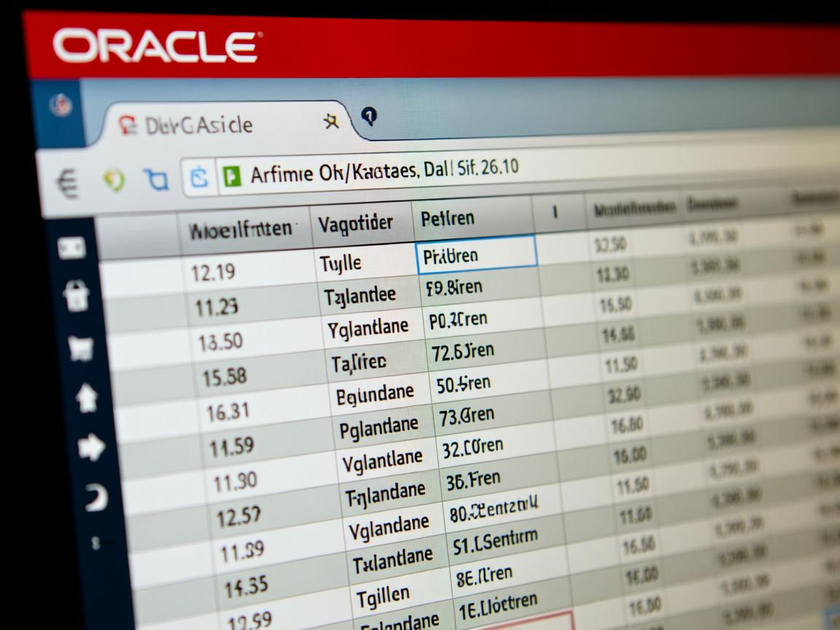The image size is (840, 630).
Task: Toggle the dark circle indicator beside the tab
Action: tap(370, 116)
